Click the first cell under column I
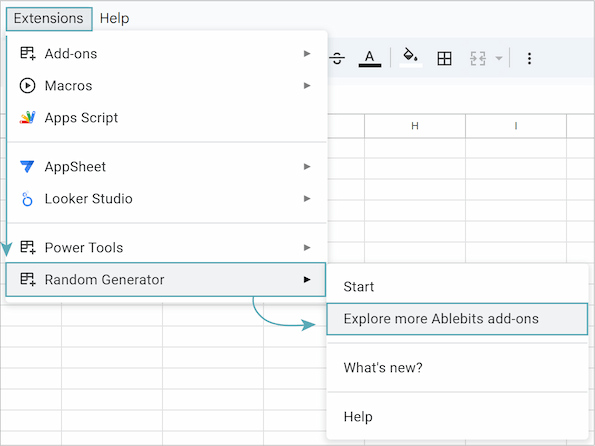This screenshot has width=595, height=446. pyautogui.click(x=516, y=148)
